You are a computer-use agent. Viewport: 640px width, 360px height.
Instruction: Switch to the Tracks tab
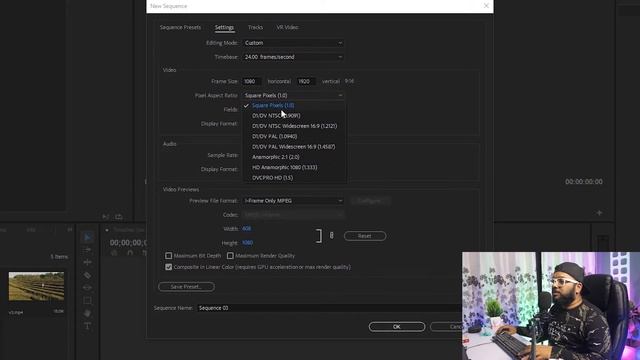(255, 27)
